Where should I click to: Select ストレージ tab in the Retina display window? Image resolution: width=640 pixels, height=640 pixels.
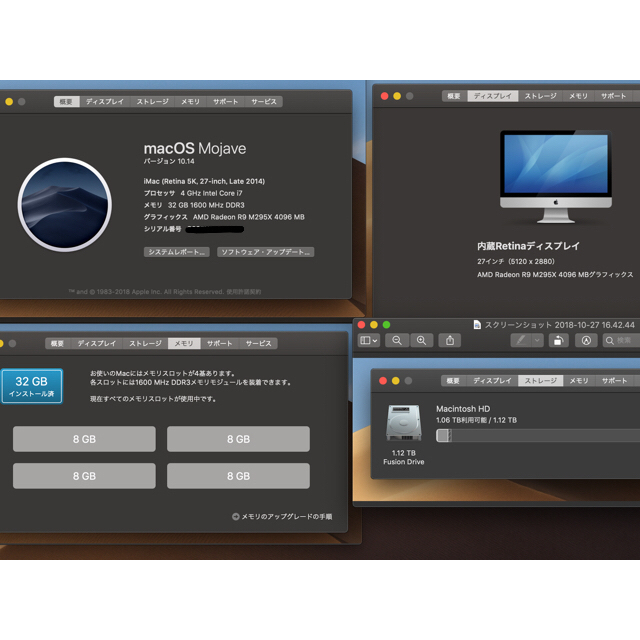pyautogui.click(x=541, y=96)
